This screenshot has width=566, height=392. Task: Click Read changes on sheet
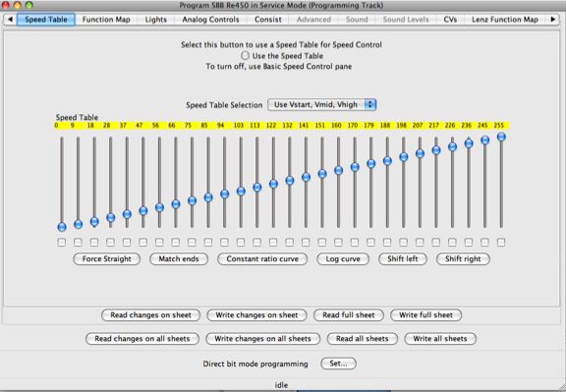tap(150, 315)
